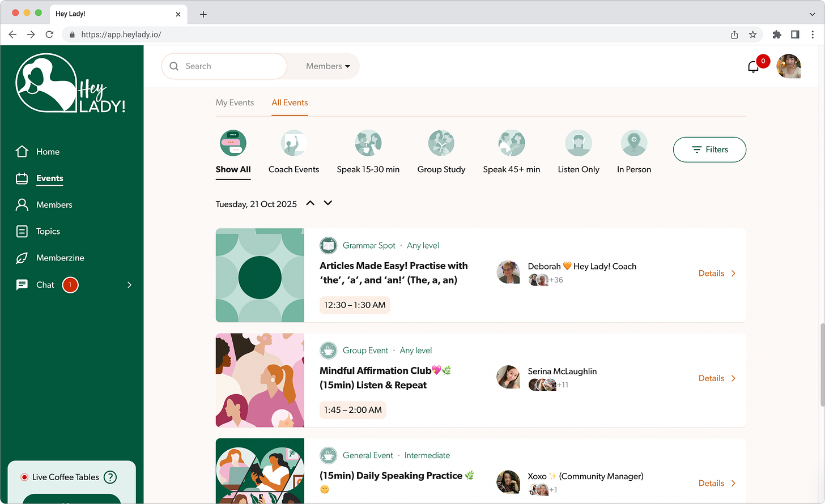Screen dimensions: 825x504
Task: Open Details for Daily Speaking Practice
Action: [x=717, y=483]
